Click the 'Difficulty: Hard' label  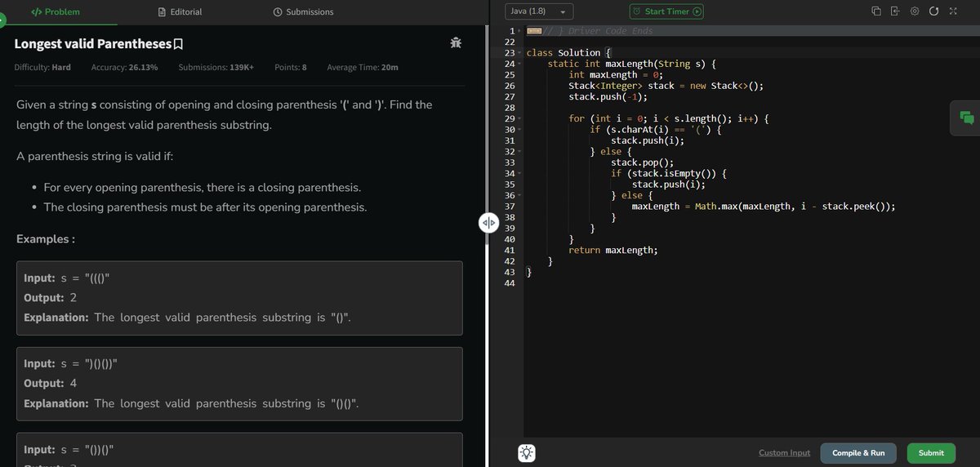pos(42,67)
